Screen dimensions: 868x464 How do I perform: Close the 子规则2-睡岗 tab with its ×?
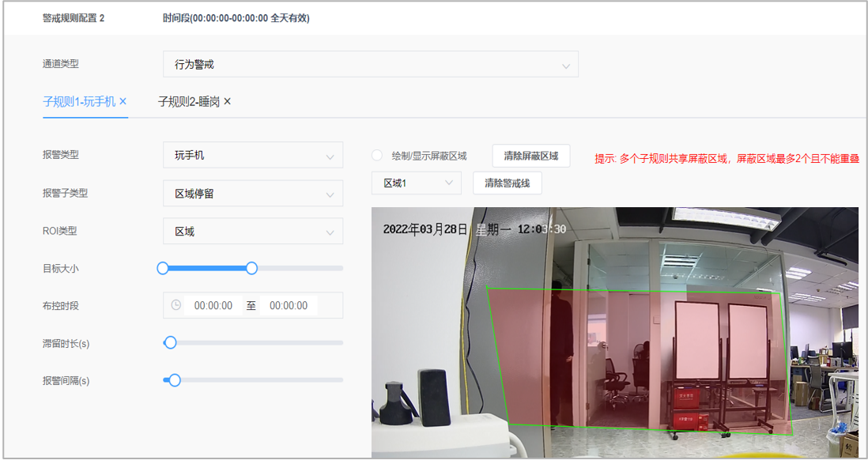coord(227,102)
